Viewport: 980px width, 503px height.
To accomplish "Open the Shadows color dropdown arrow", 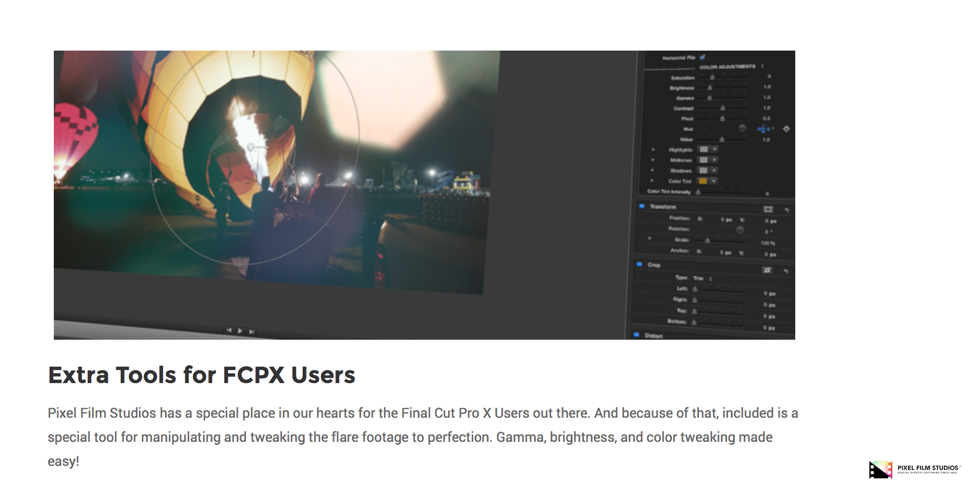I will [713, 170].
